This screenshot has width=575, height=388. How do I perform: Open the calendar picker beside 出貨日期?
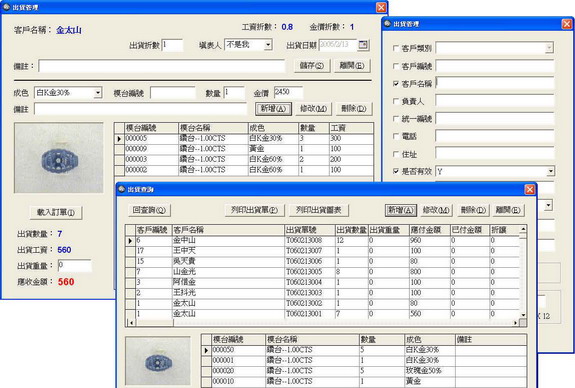(363, 45)
